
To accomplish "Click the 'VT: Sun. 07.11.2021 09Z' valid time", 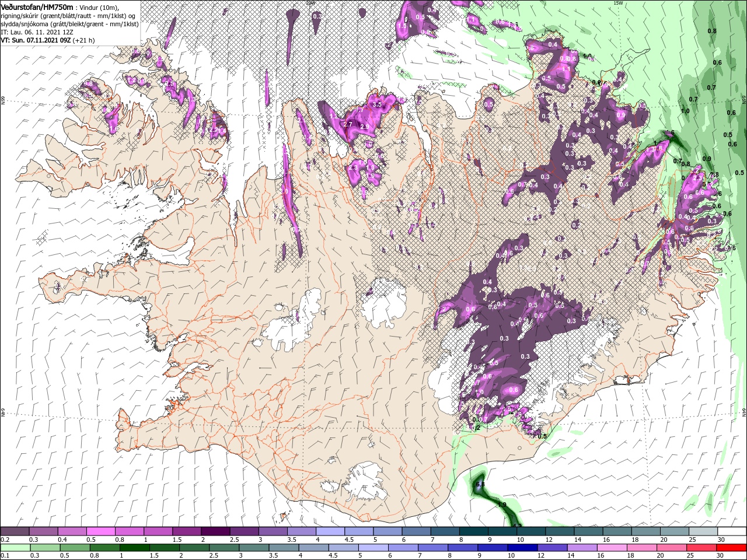I will coord(35,40).
